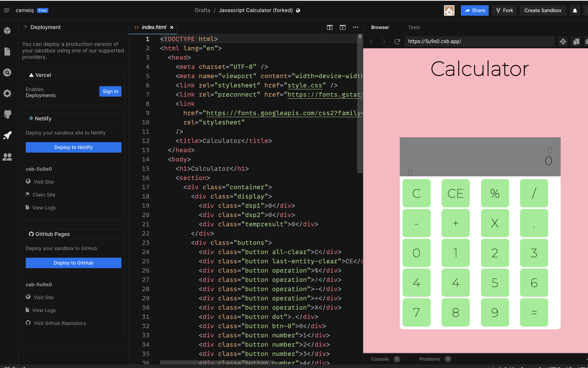Viewport: 588px width, 368px height.
Task: Click the Live collaboration people icon
Action: 7,156
